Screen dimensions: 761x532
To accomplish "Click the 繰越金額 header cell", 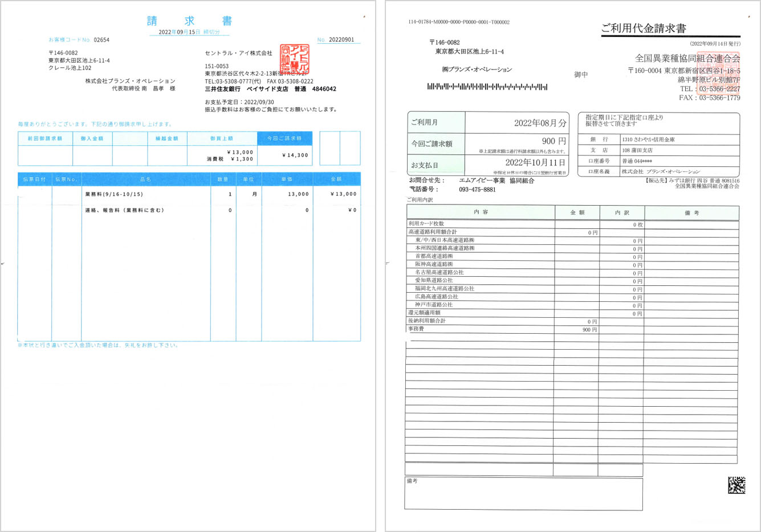I will point(167,138).
